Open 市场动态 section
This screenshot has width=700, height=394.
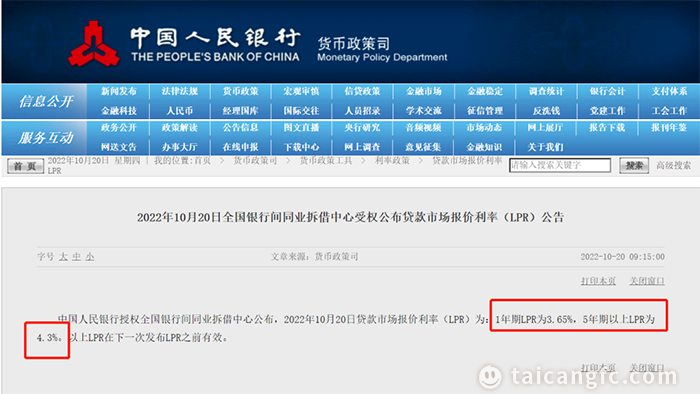coord(485,128)
